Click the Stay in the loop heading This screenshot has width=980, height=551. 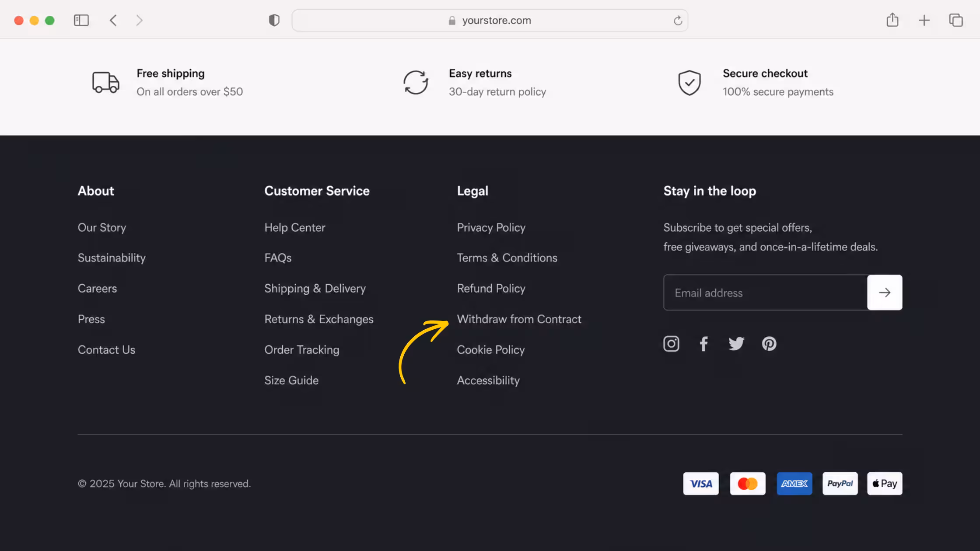[710, 191]
